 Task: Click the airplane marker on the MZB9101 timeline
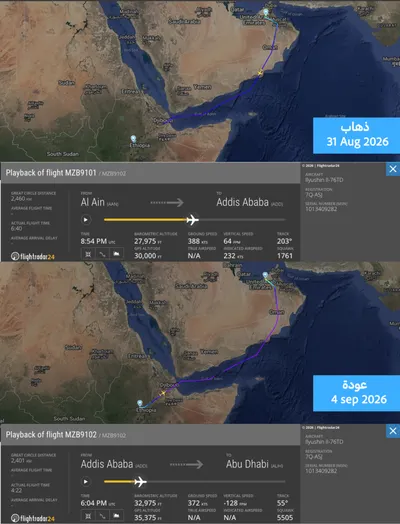coord(192,220)
